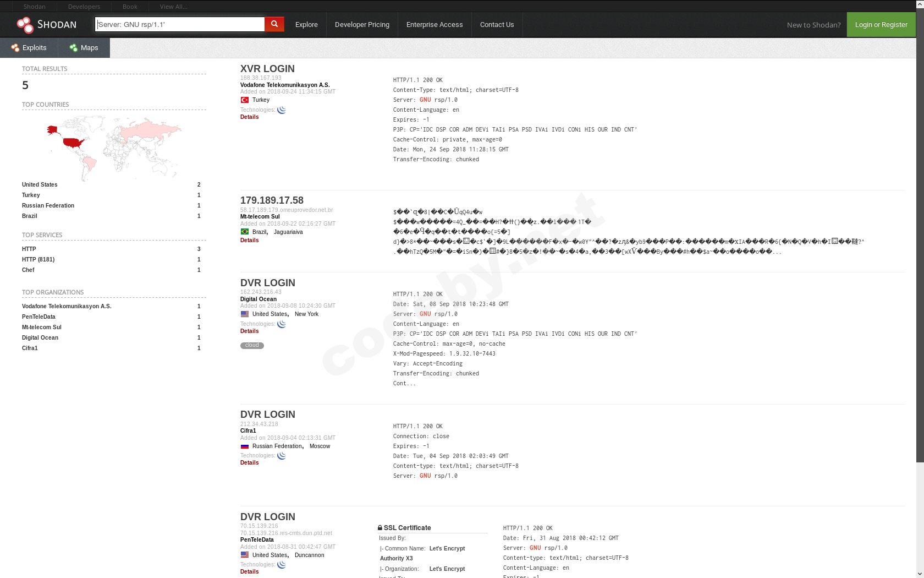This screenshot has width=924, height=578.
Task: Filter results by United States country link
Action: pos(40,184)
